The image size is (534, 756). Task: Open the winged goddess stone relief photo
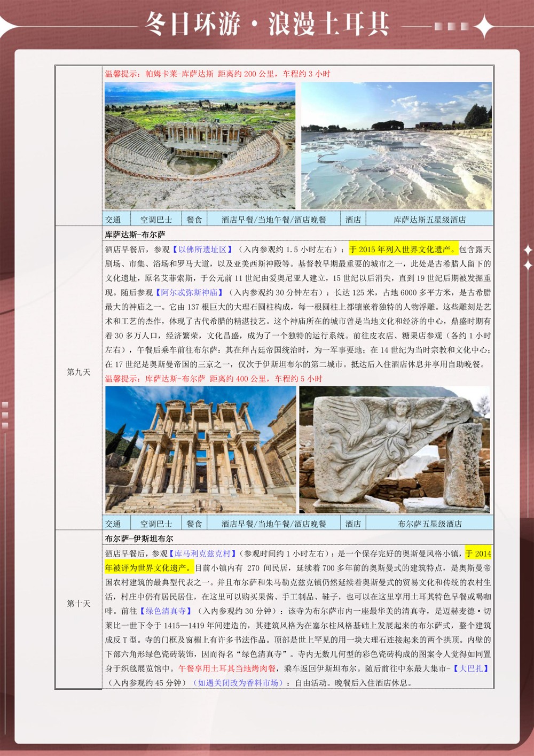tap(395, 449)
